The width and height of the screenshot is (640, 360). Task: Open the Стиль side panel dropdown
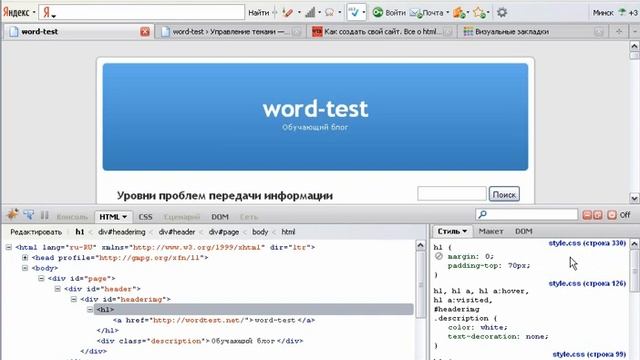click(464, 231)
